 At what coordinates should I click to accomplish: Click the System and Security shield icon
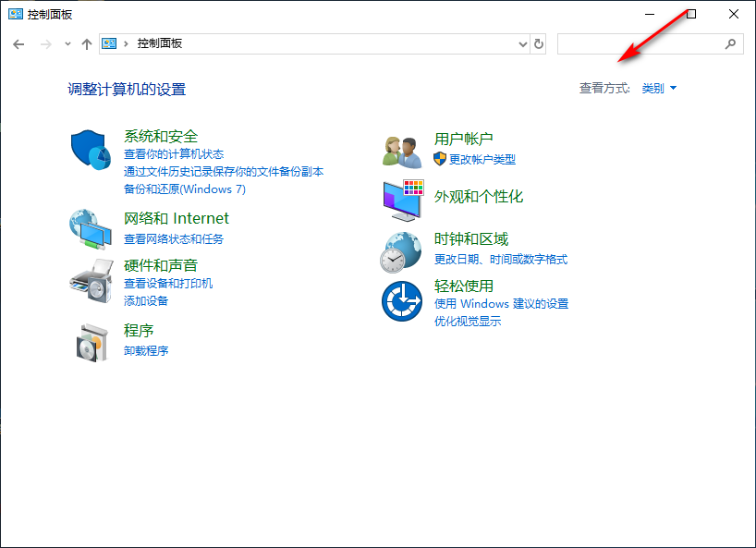(90, 149)
